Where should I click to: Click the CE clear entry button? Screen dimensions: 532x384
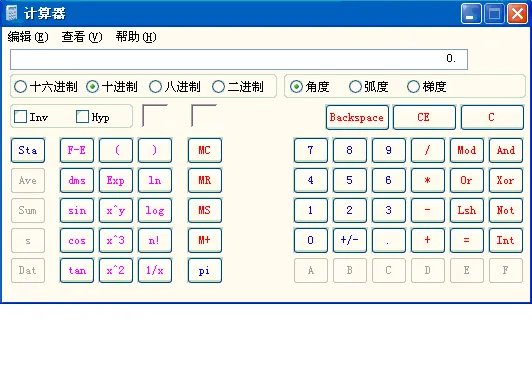(424, 117)
